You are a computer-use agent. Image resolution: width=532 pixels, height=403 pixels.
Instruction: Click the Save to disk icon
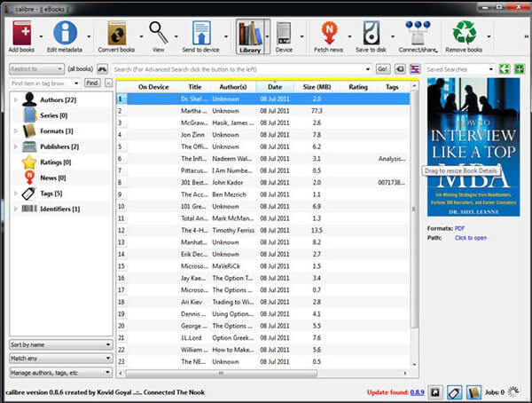(372, 33)
